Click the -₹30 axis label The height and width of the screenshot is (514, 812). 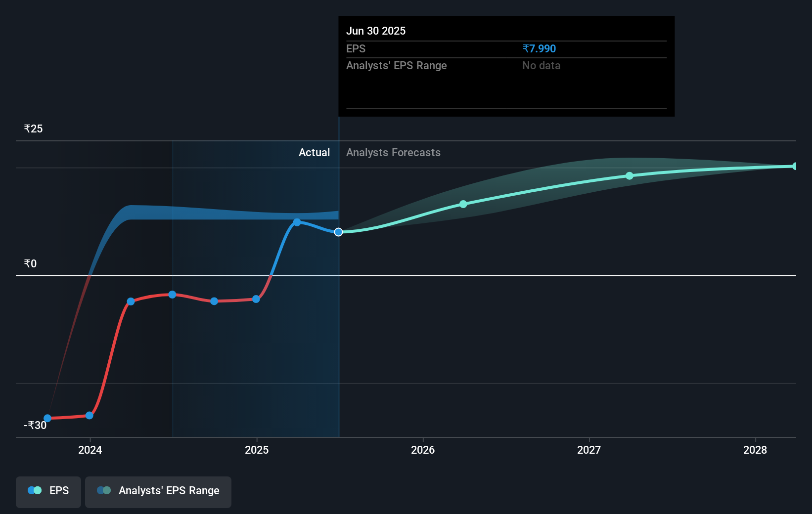[x=35, y=425]
